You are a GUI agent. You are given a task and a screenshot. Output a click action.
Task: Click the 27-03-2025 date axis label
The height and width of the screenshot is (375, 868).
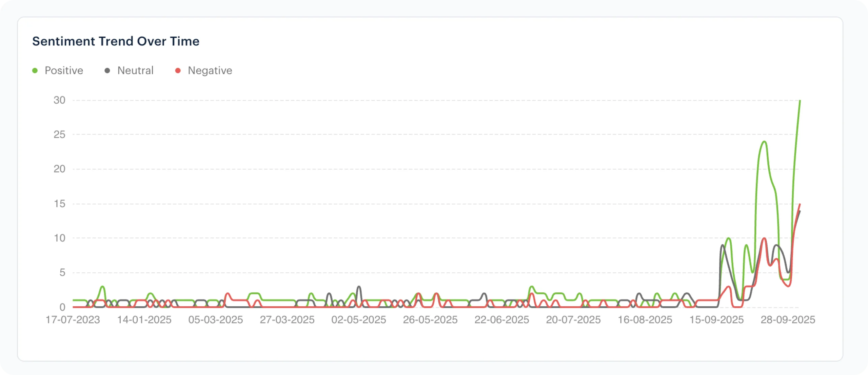tap(287, 320)
